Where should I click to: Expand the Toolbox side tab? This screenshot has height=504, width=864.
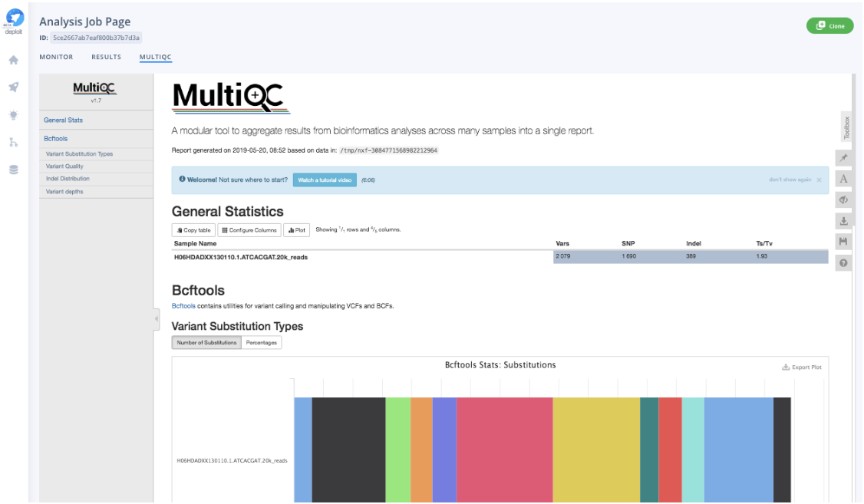click(x=847, y=127)
